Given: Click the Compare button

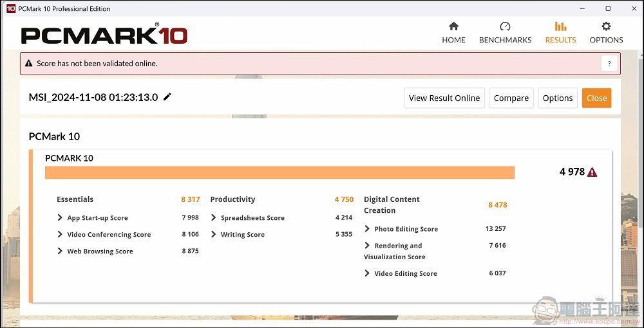Looking at the screenshot, I should tap(511, 98).
